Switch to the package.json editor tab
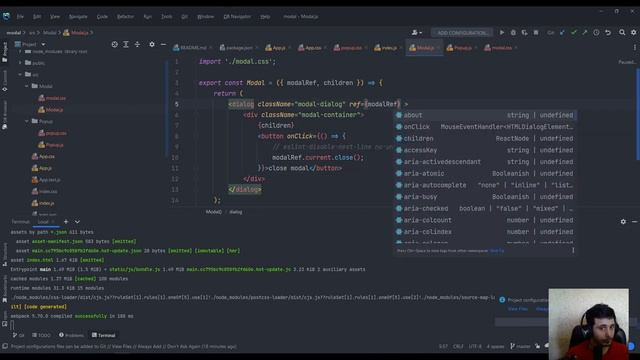This screenshot has height=360, width=640. (x=239, y=48)
